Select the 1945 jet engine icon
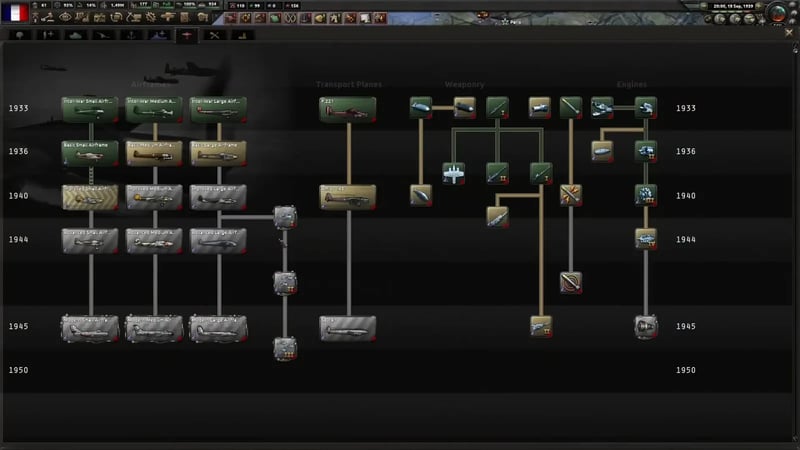Screen dimensions: 800x450 coord(645,327)
